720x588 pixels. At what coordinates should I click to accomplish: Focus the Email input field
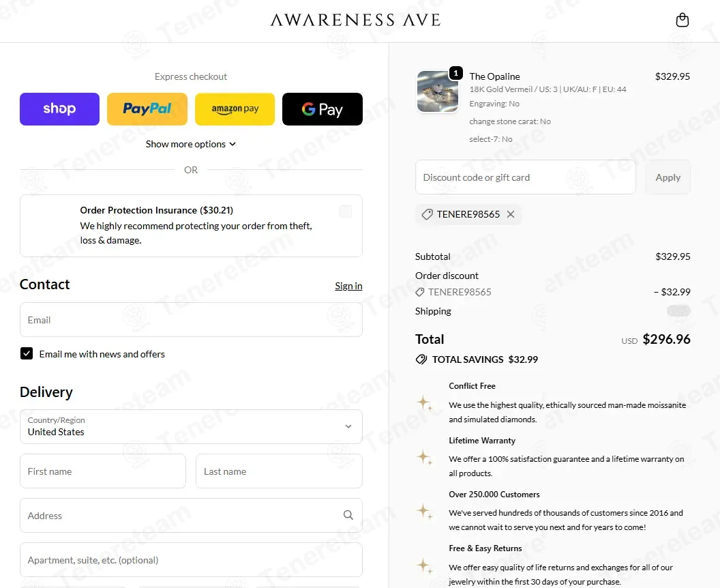point(191,320)
